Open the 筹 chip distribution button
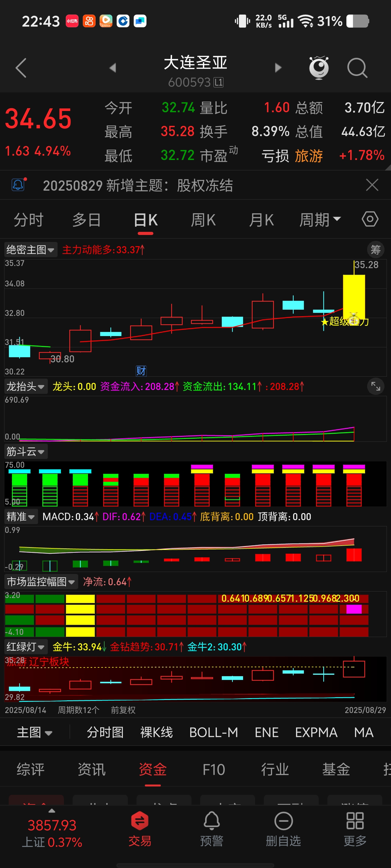The image size is (391, 868). [x=375, y=250]
